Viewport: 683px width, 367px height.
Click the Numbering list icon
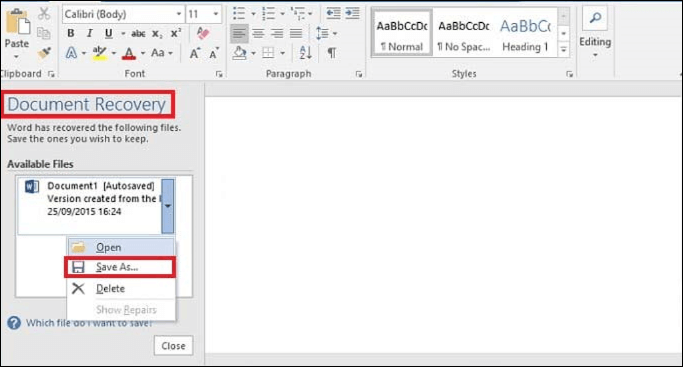coord(268,14)
